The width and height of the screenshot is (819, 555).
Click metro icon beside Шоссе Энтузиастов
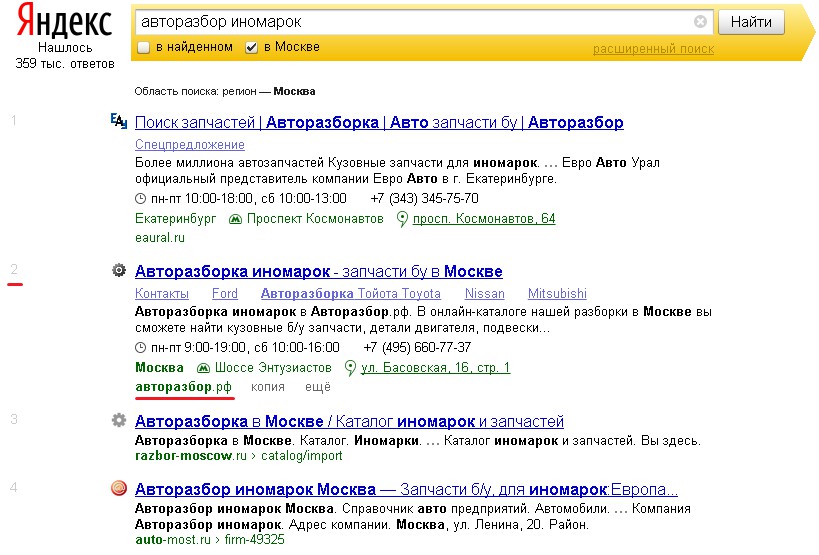tap(203, 368)
